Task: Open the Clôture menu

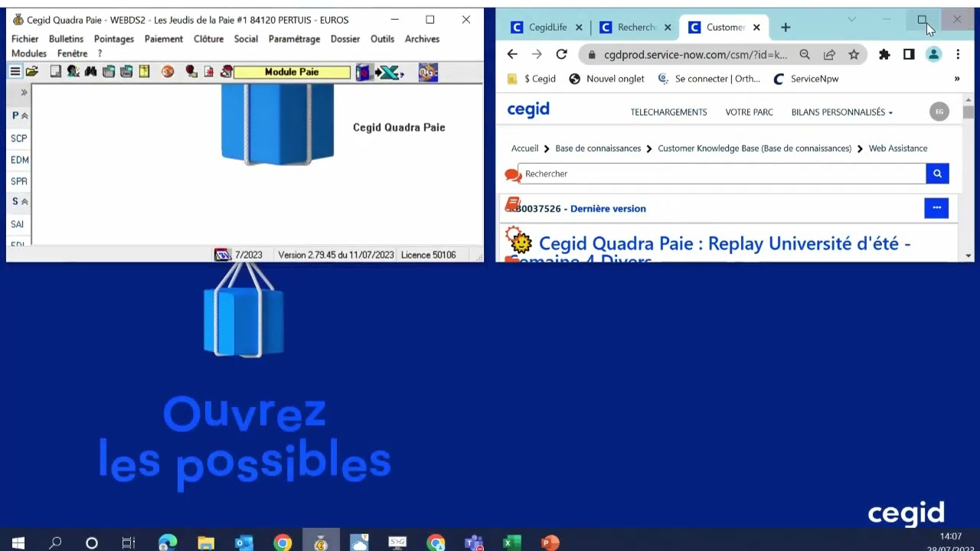Action: (x=209, y=39)
